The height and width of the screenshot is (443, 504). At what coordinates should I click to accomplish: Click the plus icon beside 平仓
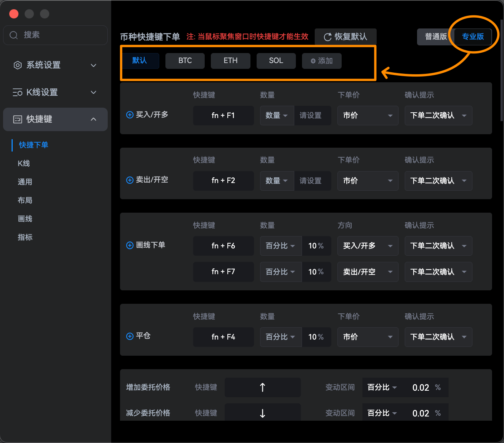tap(130, 336)
